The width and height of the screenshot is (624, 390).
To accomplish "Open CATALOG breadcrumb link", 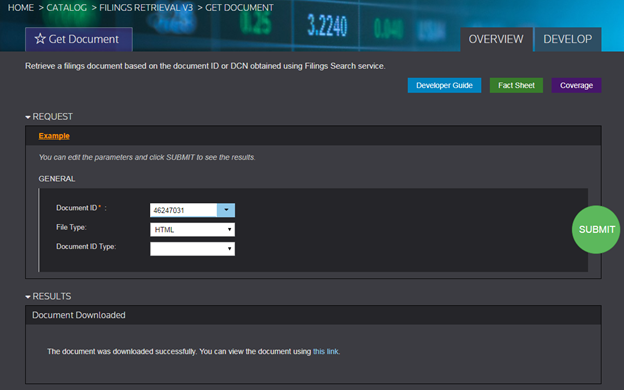I will click(66, 8).
